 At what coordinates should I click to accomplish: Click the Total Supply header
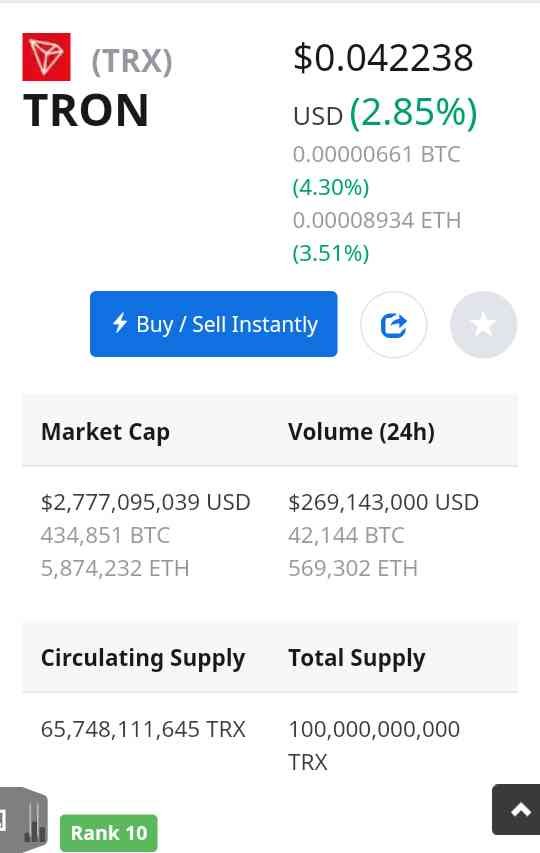[357, 658]
